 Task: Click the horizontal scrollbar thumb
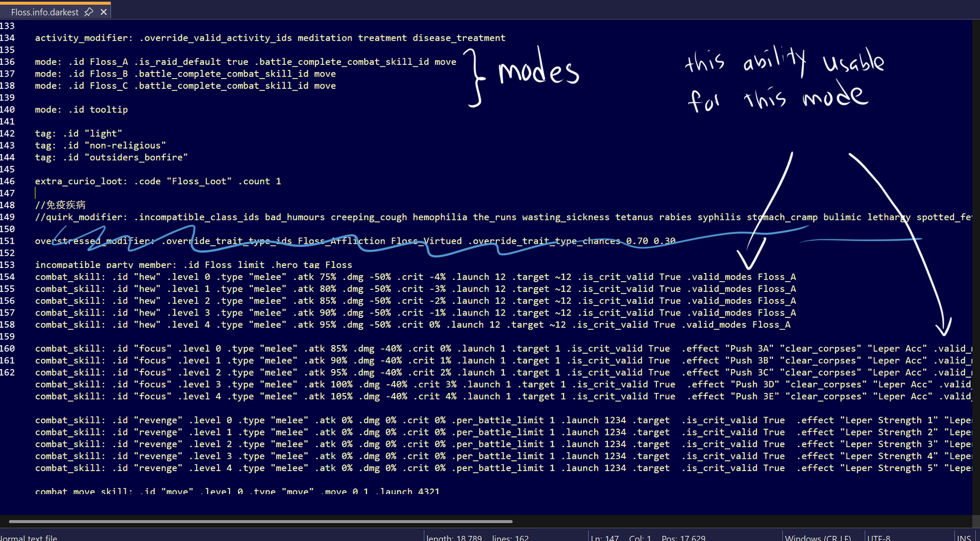[260, 522]
